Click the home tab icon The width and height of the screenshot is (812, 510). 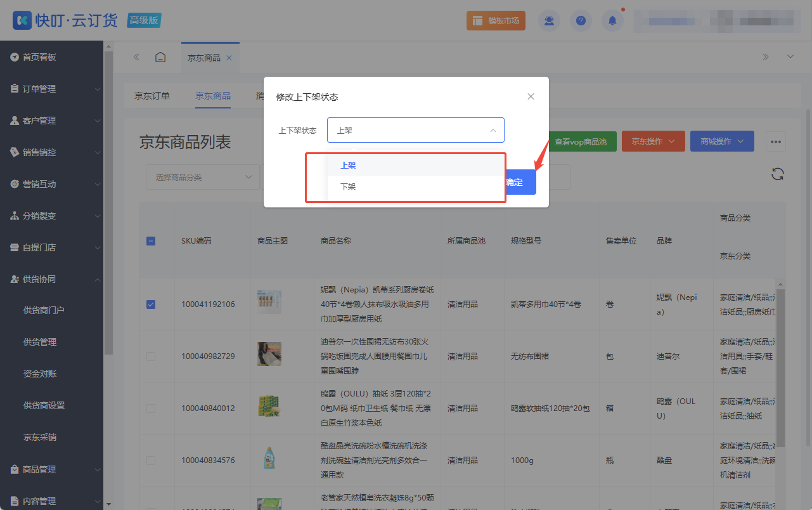coord(161,57)
